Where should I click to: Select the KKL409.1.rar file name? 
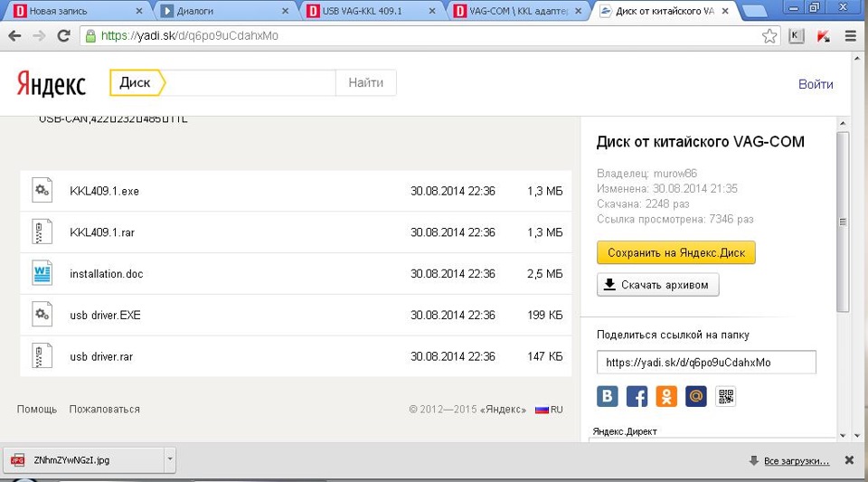(x=102, y=232)
